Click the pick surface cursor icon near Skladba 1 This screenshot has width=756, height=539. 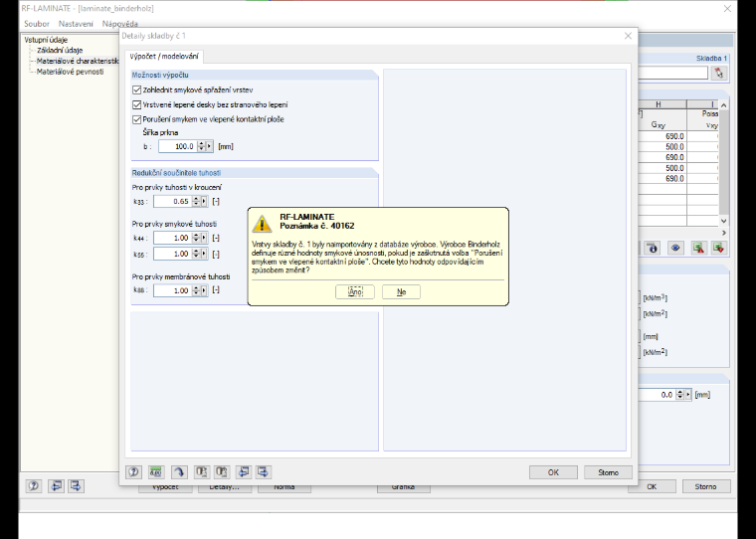(719, 73)
